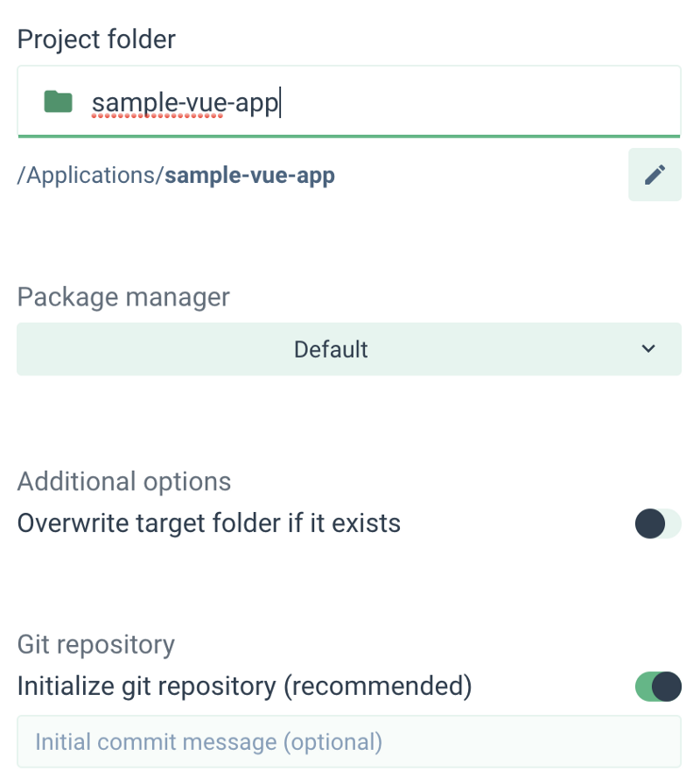Click the green underline of the folder input

click(348, 137)
